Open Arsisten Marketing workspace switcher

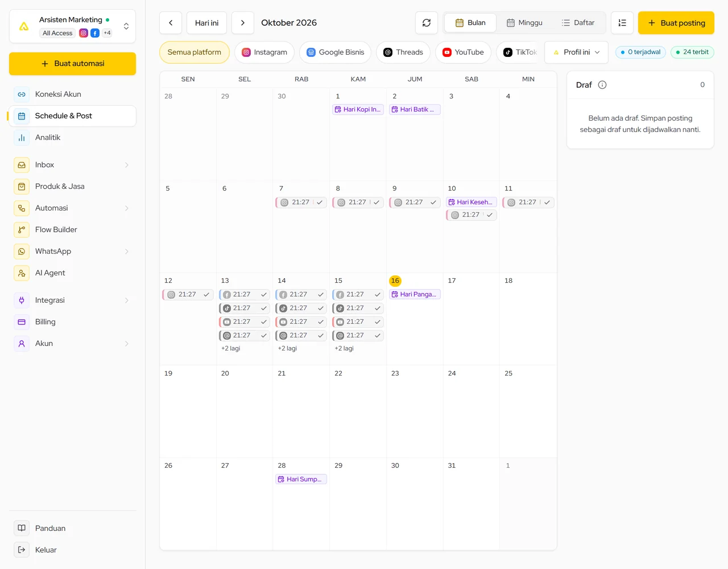72,26
